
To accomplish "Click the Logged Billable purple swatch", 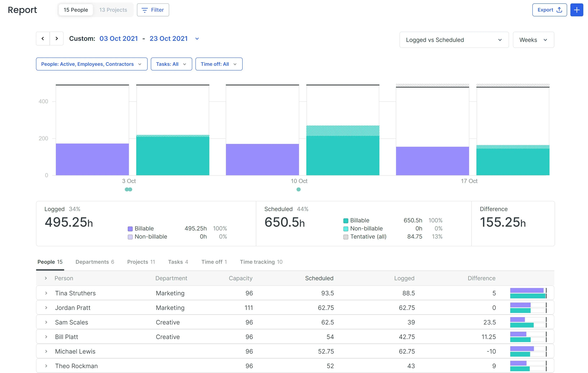I will (130, 229).
